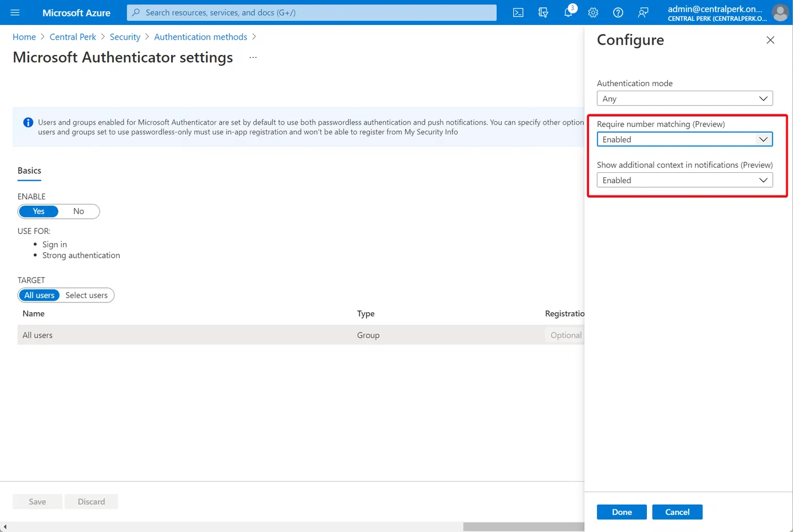
Task: Open the Authentication mode dropdown
Action: 685,99
